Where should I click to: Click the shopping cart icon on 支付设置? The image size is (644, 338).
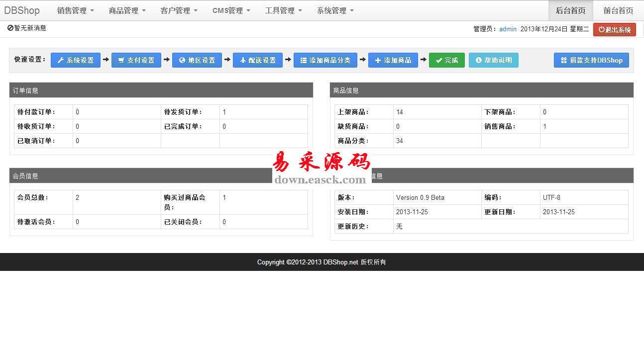[121, 60]
